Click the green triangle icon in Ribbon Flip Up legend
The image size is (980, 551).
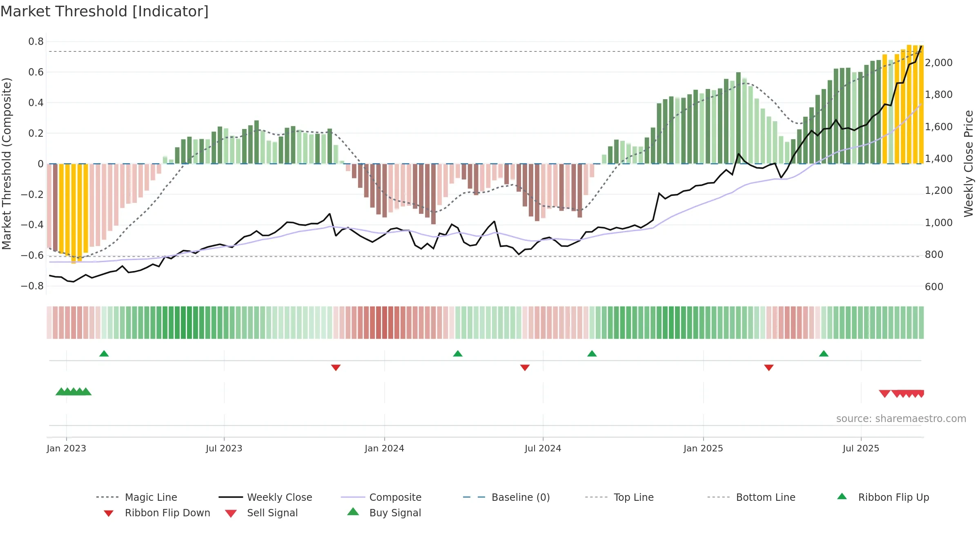pos(842,496)
